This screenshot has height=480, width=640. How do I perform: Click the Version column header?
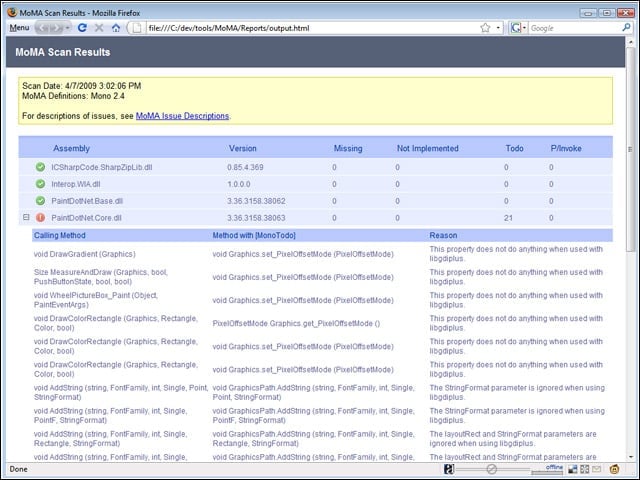242,148
